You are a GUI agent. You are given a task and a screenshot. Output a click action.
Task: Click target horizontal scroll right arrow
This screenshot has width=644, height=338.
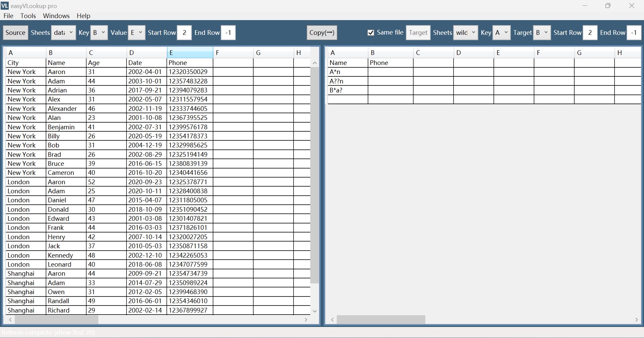(636, 320)
